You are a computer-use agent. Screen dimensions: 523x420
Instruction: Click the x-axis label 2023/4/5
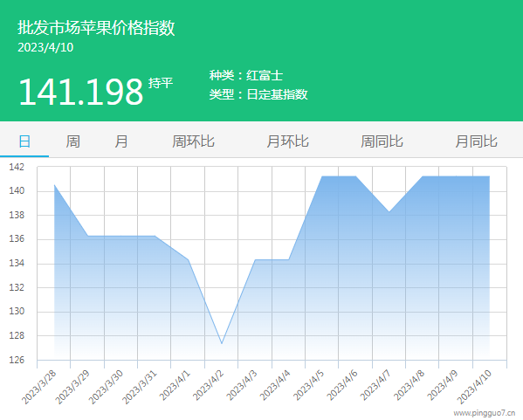tap(308, 385)
